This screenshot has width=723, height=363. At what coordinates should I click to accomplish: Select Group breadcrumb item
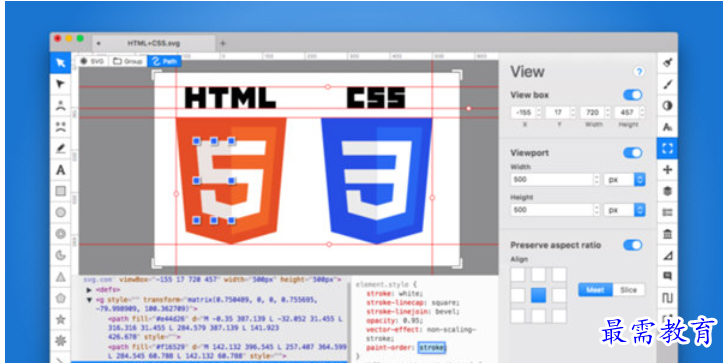click(128, 61)
